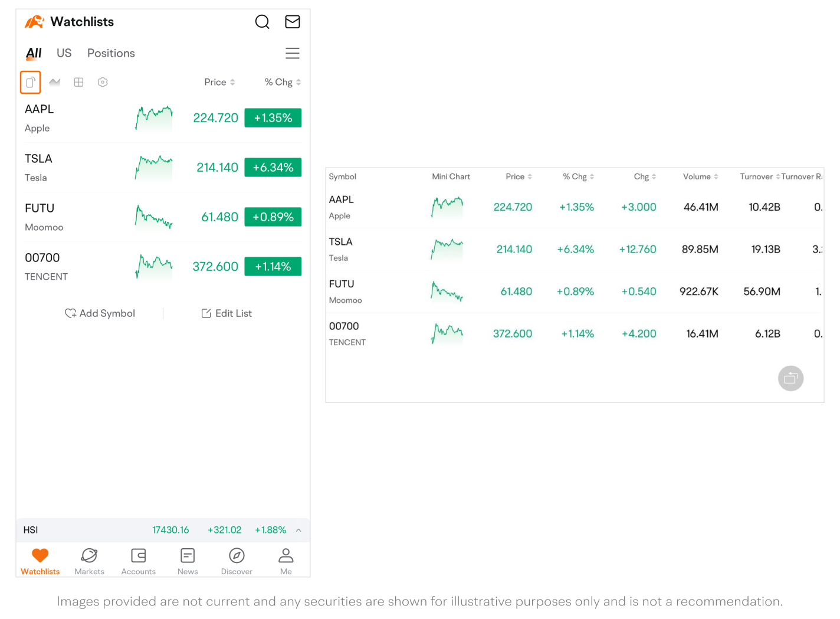The height and width of the screenshot is (619, 840).
Task: Open the Accounts wallet icon
Action: (x=139, y=561)
